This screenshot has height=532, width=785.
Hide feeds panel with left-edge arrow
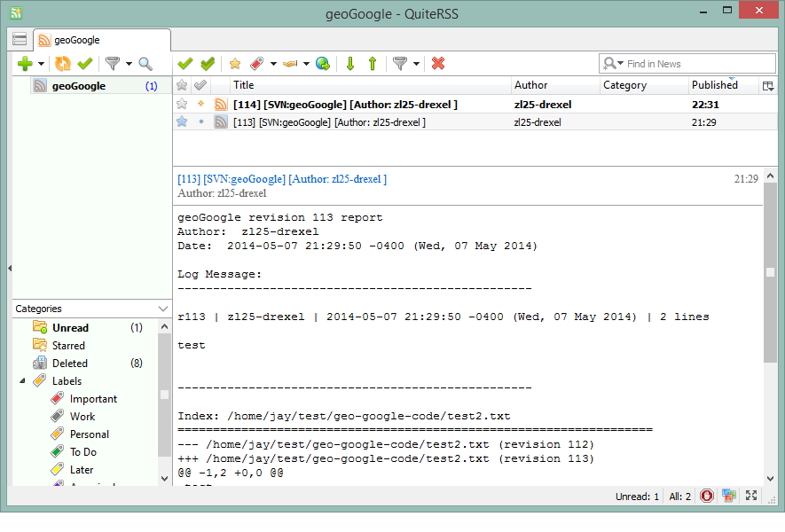[x=10, y=269]
